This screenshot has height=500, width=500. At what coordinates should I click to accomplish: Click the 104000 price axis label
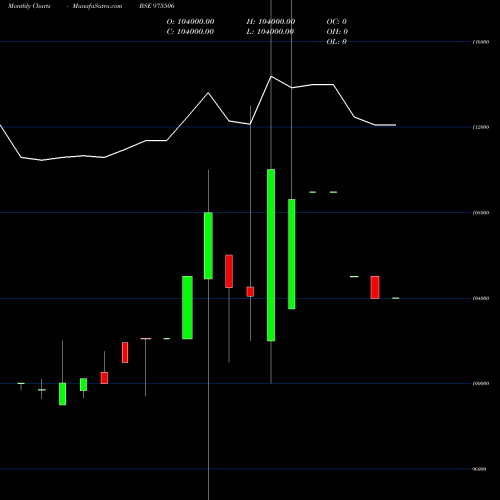point(481,298)
